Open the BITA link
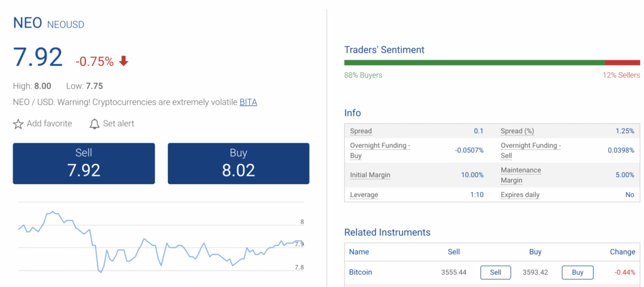The height and width of the screenshot is (287, 644). tap(248, 102)
